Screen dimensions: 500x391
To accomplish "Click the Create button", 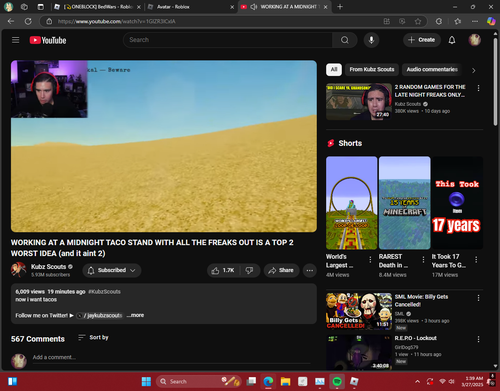I will [422, 40].
